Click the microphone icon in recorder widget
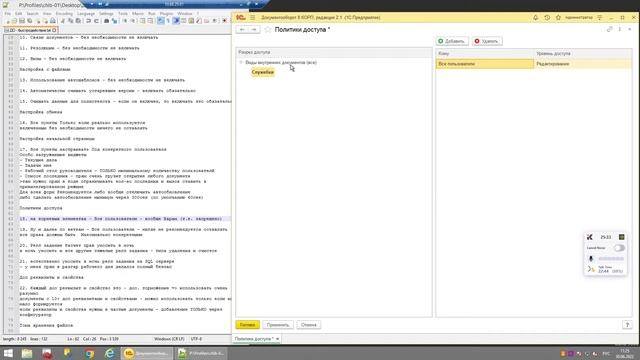 click(591, 258)
